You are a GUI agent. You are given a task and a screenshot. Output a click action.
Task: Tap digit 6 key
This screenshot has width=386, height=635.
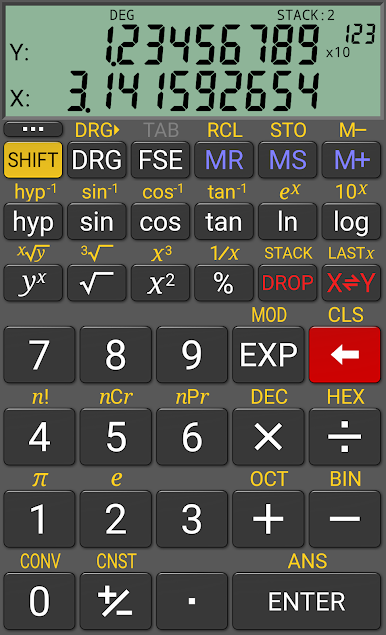[x=192, y=437]
